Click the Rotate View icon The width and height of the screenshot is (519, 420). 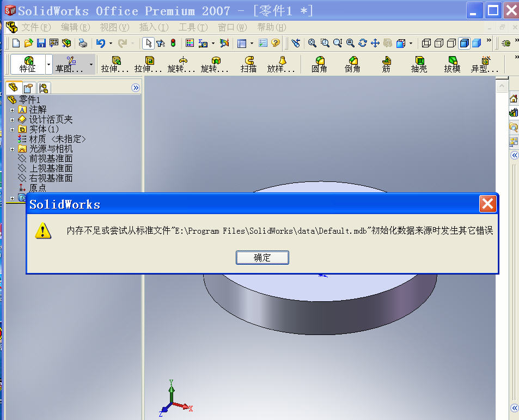363,43
